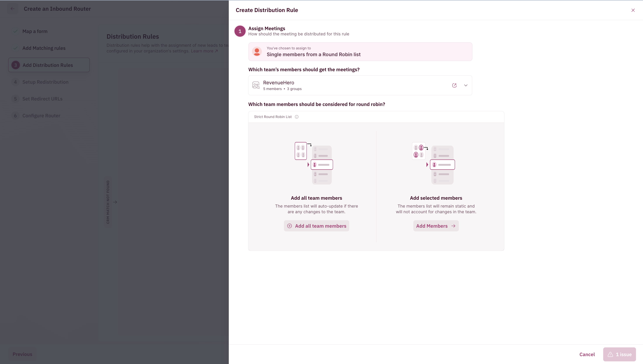The image size is (643, 364).
Task: Open RevenueHero team in new tab icon
Action: pyautogui.click(x=454, y=85)
